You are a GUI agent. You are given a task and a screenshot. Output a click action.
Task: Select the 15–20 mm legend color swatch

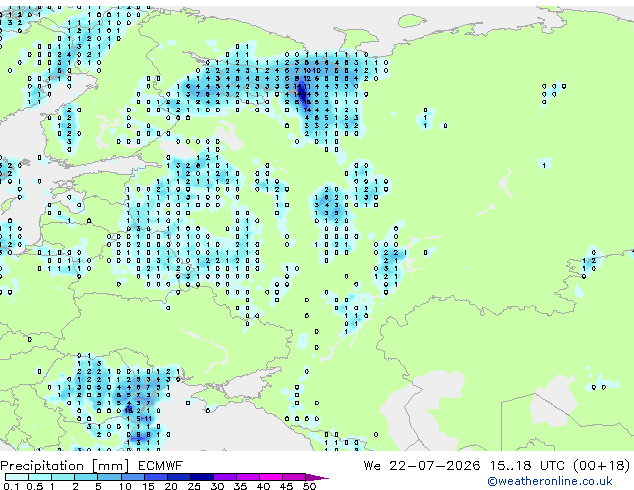click(155, 477)
